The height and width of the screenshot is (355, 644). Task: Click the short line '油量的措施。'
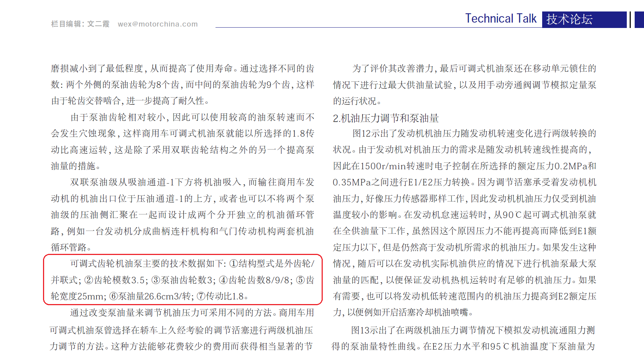pyautogui.click(x=76, y=166)
